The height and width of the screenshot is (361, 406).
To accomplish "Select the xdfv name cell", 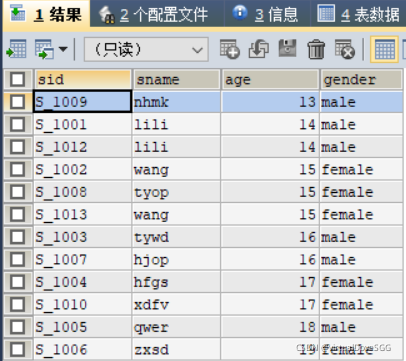I will pos(176,305).
